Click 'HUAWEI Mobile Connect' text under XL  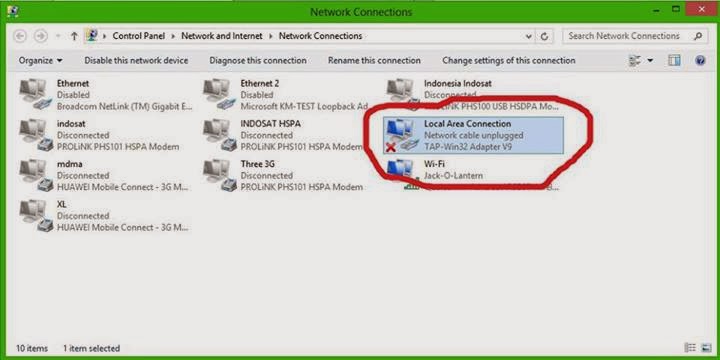122,227
